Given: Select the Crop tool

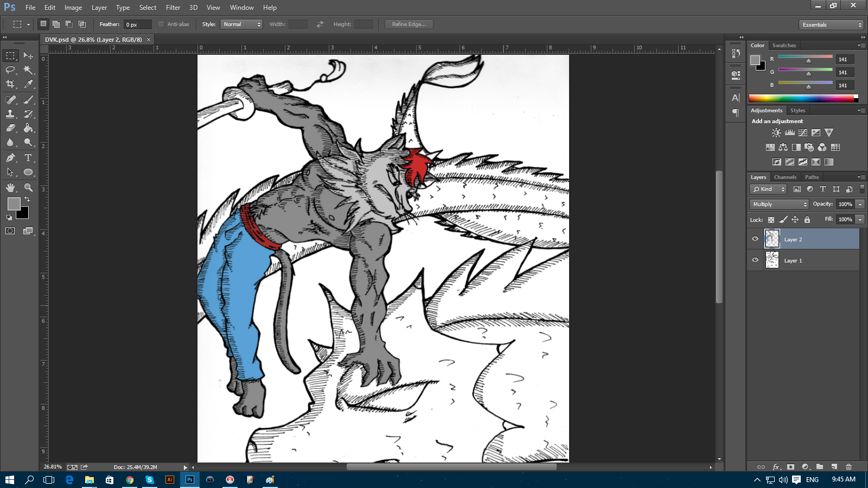Looking at the screenshot, I should [10, 84].
